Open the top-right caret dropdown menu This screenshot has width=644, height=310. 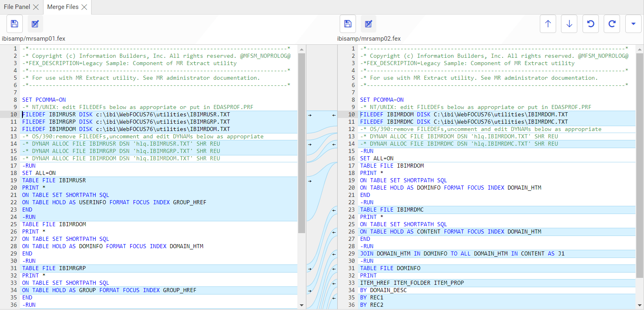pyautogui.click(x=633, y=24)
